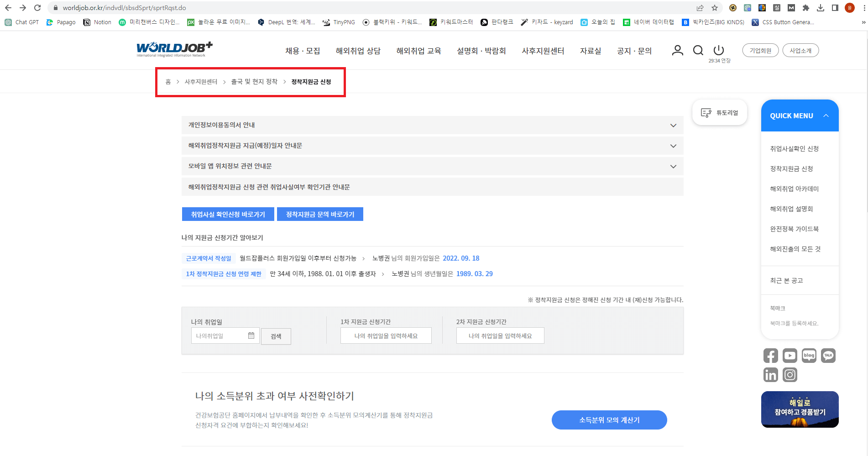Screen dimensions: 868x456
Task: Open the LinkedIn icon
Action: click(770, 375)
